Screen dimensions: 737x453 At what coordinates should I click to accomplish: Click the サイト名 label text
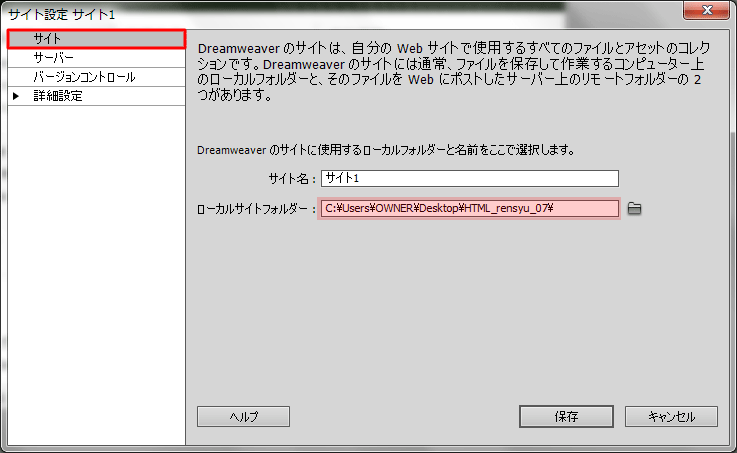pos(291,179)
